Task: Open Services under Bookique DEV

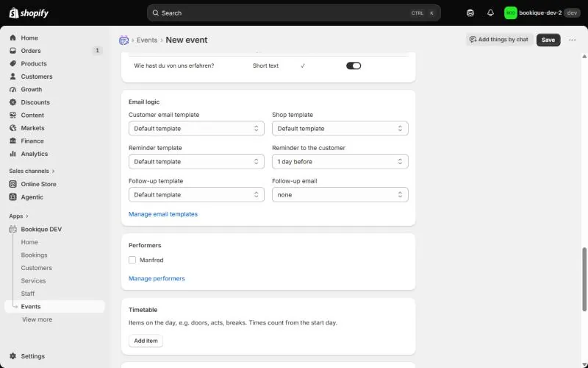Action: [x=33, y=281]
